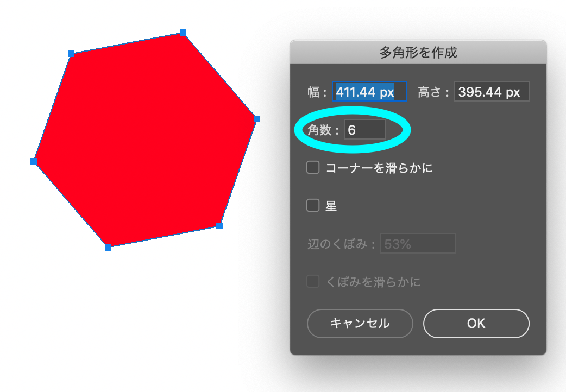The width and height of the screenshot is (566, 392).
Task: Click the hexagon's rightmost anchor point
Action: tap(257, 119)
